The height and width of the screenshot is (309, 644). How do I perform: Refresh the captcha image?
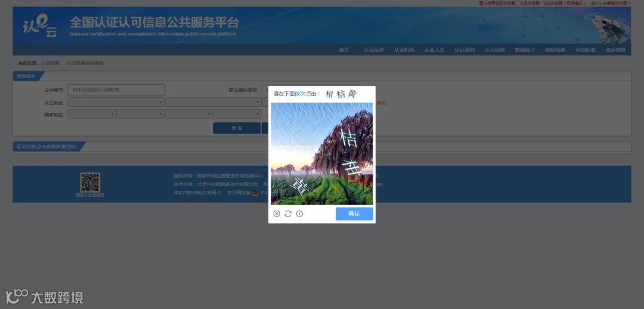(x=288, y=214)
